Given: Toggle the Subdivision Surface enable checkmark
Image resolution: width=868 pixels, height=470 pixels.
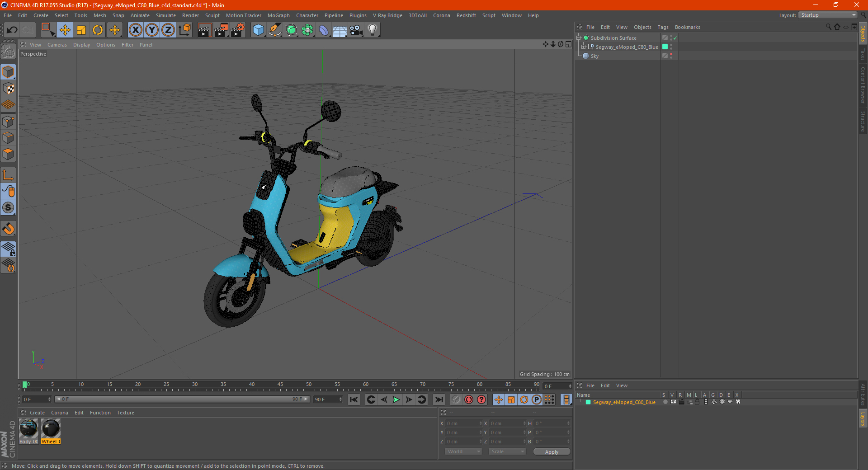Looking at the screenshot, I should (x=675, y=38).
